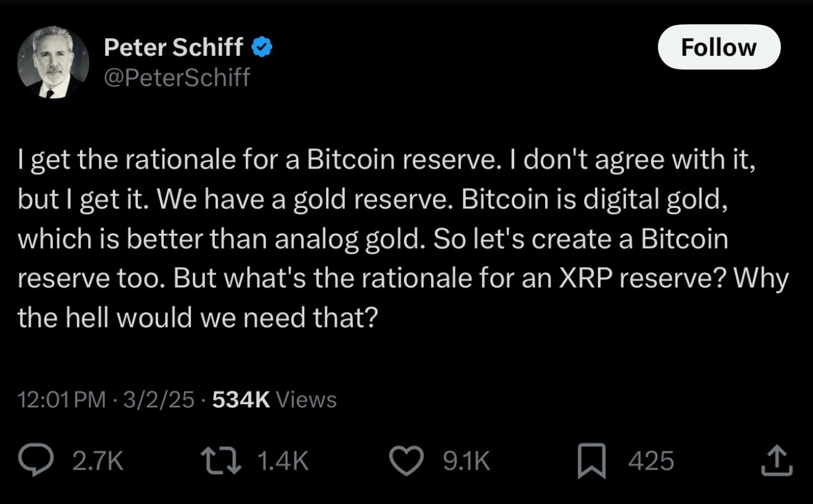Like the tweet with the heart icon

pos(408,461)
